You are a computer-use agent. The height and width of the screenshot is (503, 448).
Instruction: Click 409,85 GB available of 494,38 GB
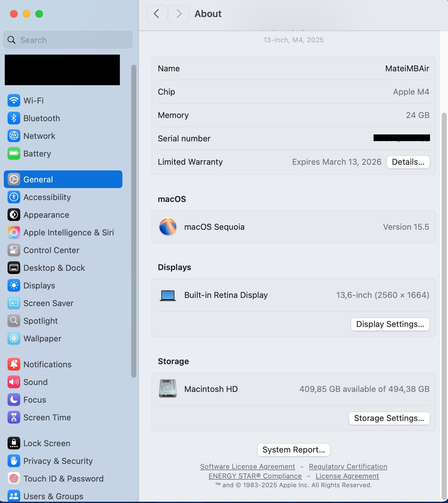coord(364,389)
